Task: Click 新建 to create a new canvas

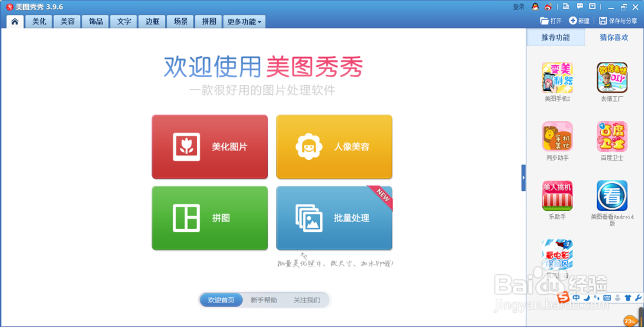Action: [580, 21]
